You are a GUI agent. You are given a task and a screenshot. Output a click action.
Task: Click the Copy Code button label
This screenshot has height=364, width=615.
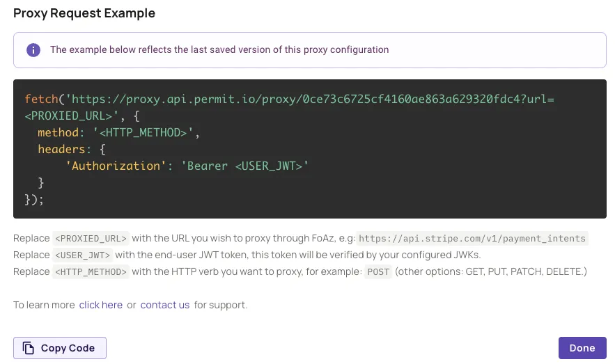(68, 348)
